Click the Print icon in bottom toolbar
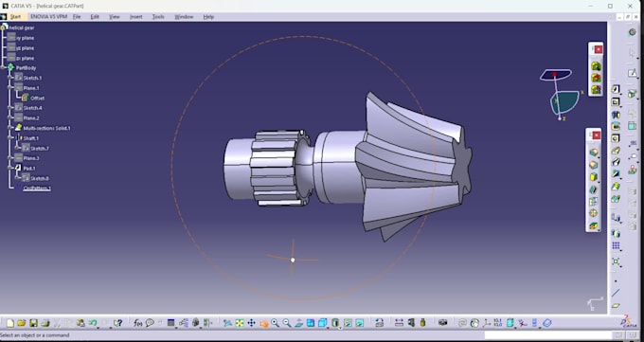Image resolution: width=644 pixels, height=342 pixels. [45, 323]
